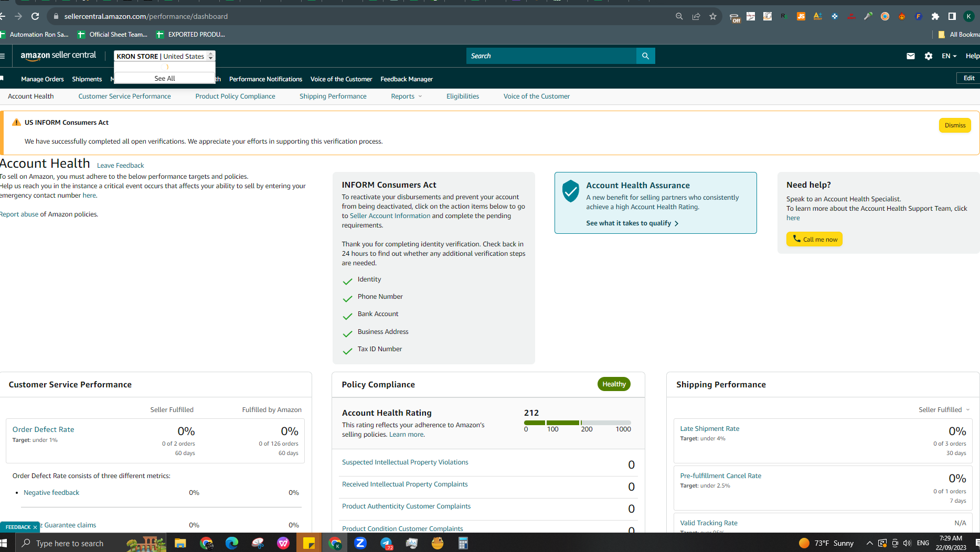The image size is (980, 552).
Task: Click the Windows Start button
Action: (x=4, y=543)
